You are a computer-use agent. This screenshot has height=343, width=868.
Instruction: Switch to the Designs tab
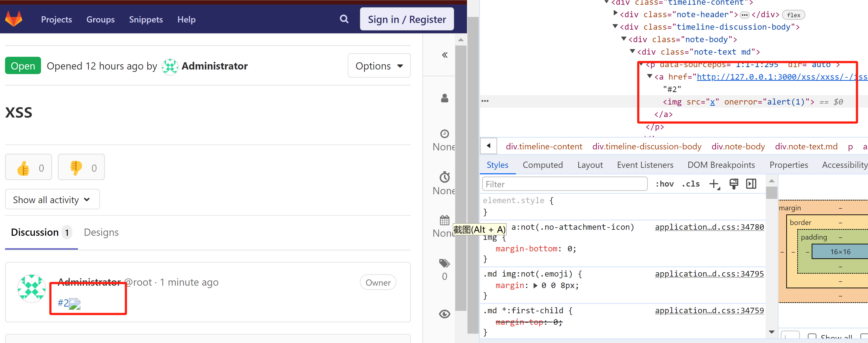coord(101,232)
